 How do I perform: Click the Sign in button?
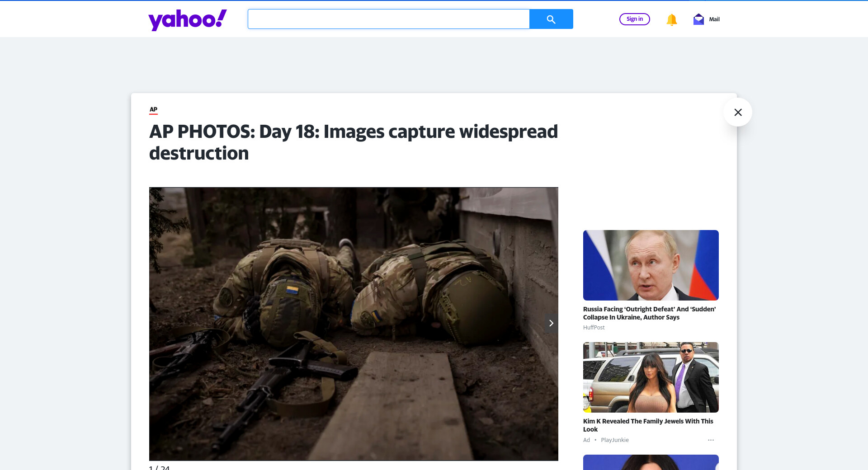click(634, 19)
